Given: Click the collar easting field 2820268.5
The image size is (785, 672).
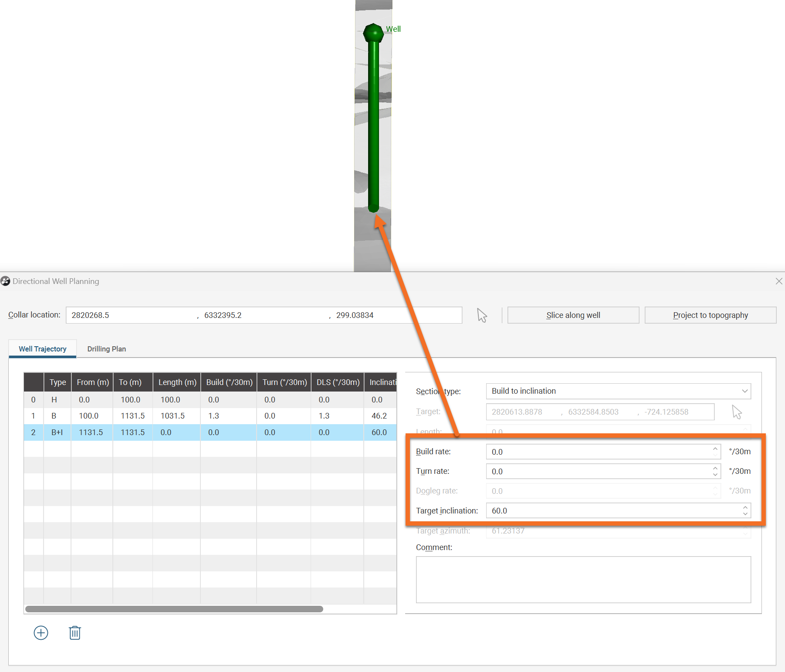Looking at the screenshot, I should pos(131,315).
